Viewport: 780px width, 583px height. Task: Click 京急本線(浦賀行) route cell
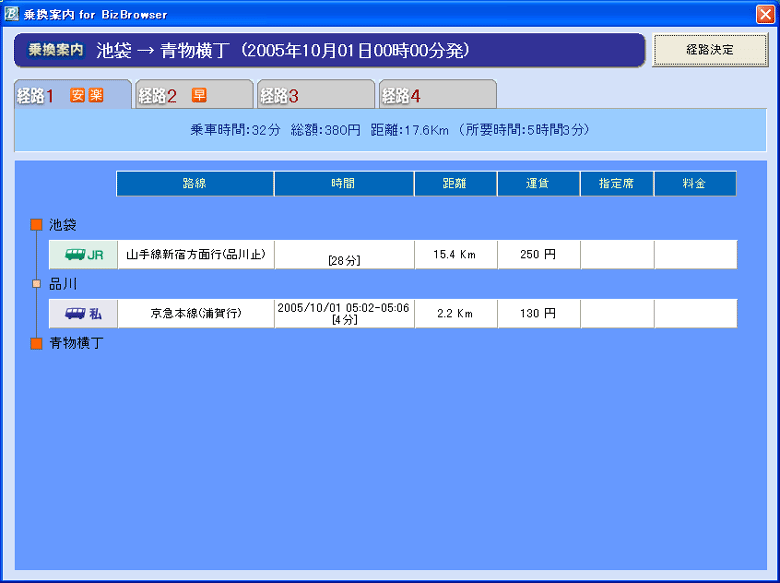tap(195, 313)
